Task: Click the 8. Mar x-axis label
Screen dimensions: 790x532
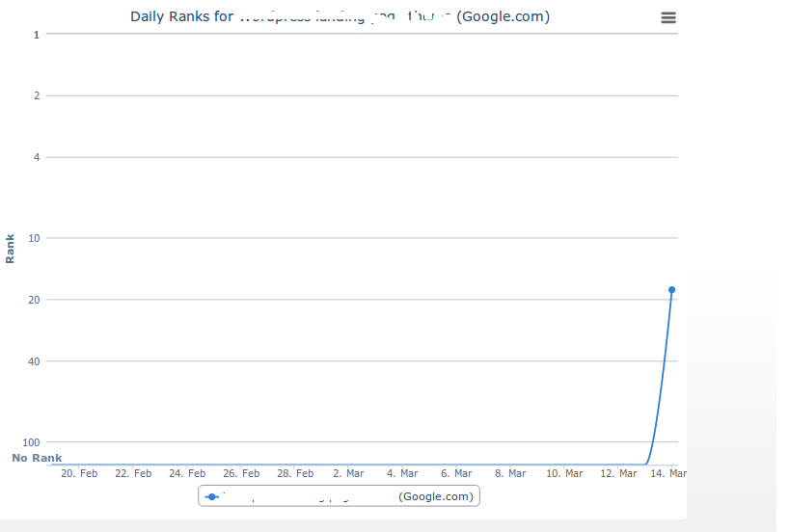Action: [x=510, y=473]
